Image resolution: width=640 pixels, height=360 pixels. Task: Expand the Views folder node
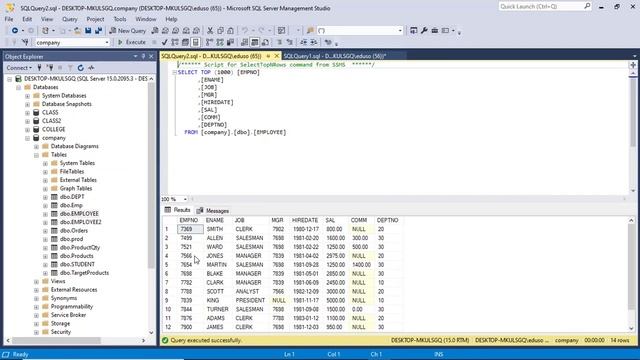36,282
